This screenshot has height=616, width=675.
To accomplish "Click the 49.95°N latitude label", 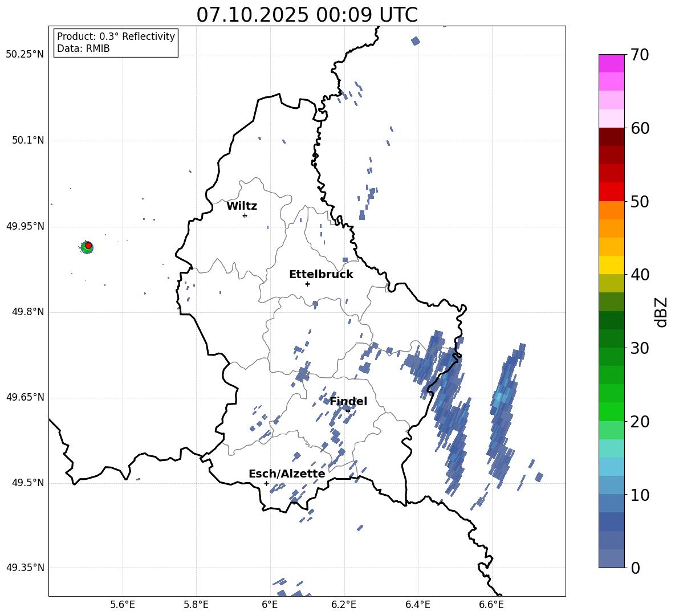I will [25, 226].
